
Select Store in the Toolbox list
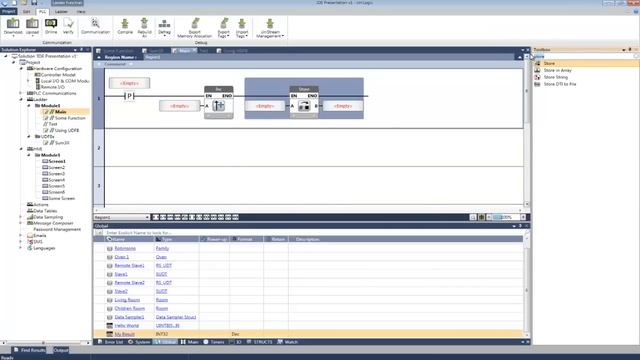(586, 63)
